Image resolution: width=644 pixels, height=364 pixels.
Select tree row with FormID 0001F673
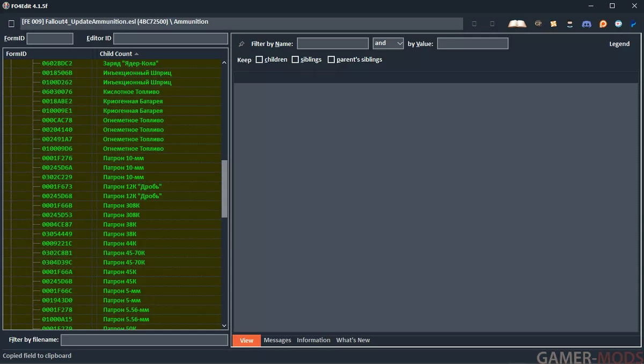[x=112, y=186]
